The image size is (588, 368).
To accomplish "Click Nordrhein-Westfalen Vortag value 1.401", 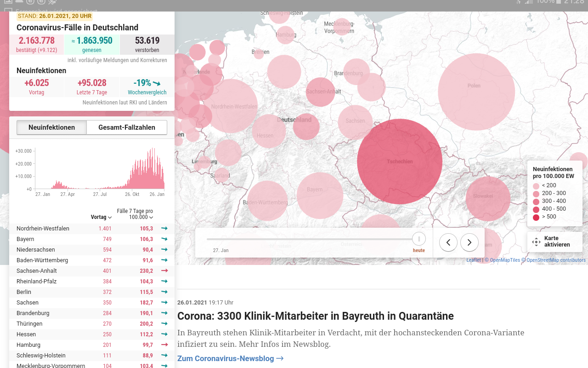I will 105,229.
